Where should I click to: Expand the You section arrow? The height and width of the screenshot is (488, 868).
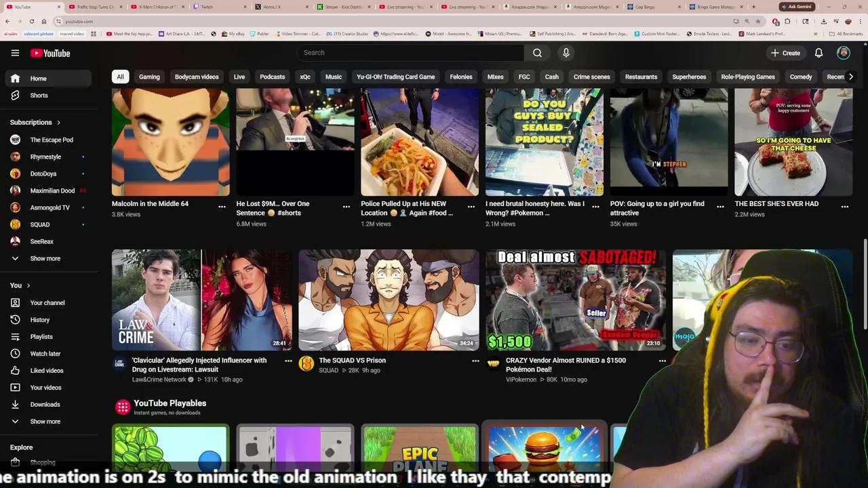tap(28, 285)
